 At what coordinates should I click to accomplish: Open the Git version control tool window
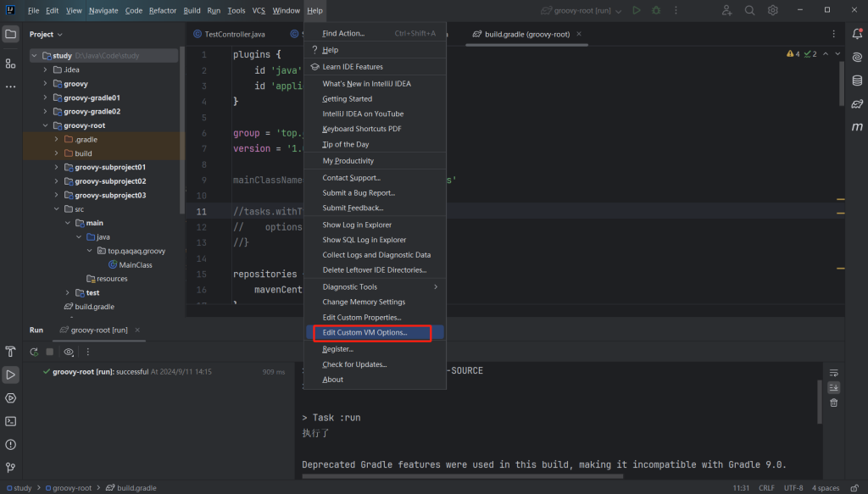point(10,468)
